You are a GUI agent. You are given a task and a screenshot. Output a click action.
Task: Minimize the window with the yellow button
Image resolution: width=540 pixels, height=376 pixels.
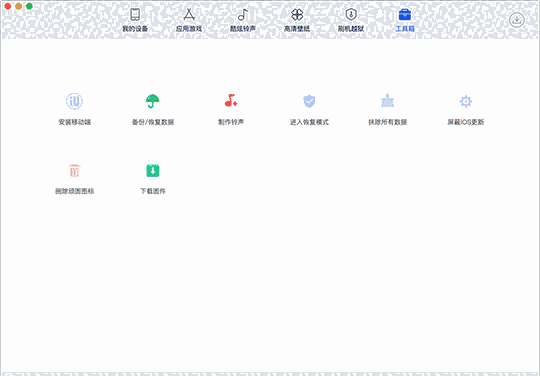pos(19,6)
